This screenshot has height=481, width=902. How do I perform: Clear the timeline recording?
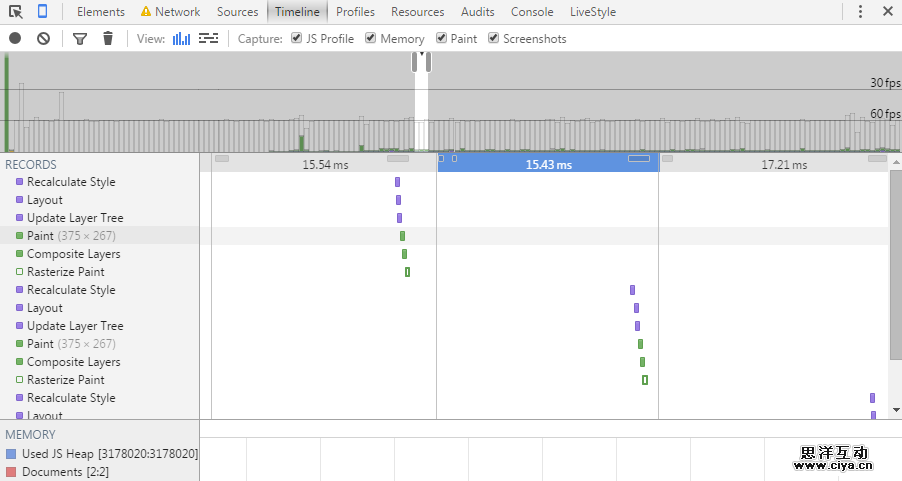tap(43, 39)
